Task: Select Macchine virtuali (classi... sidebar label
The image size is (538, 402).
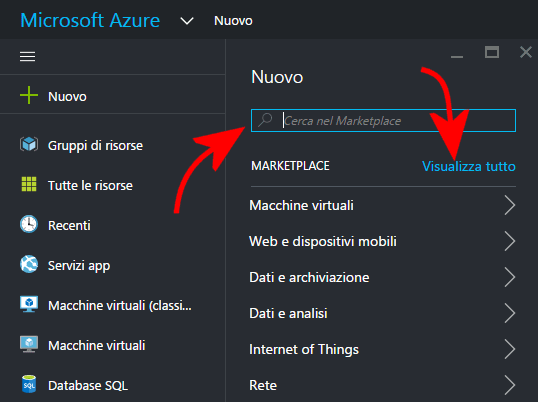Action: (x=120, y=305)
